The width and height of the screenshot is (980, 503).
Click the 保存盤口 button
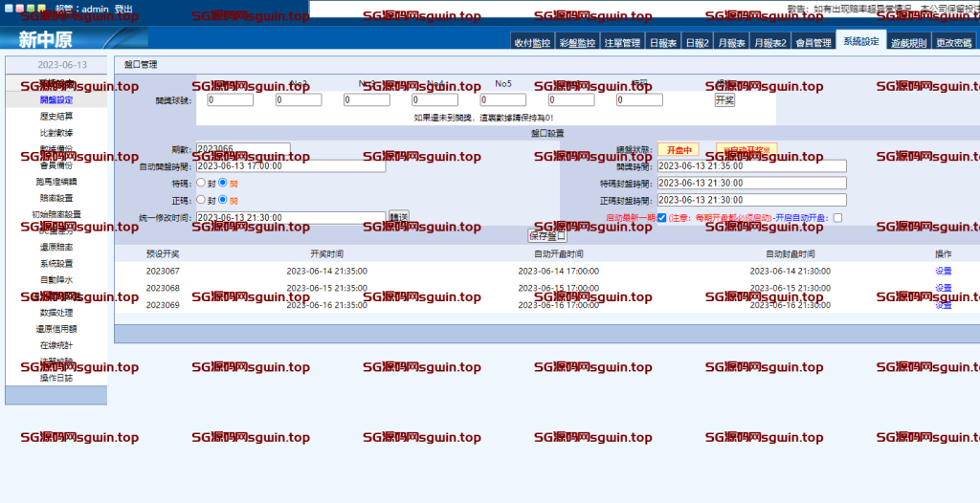tap(547, 235)
